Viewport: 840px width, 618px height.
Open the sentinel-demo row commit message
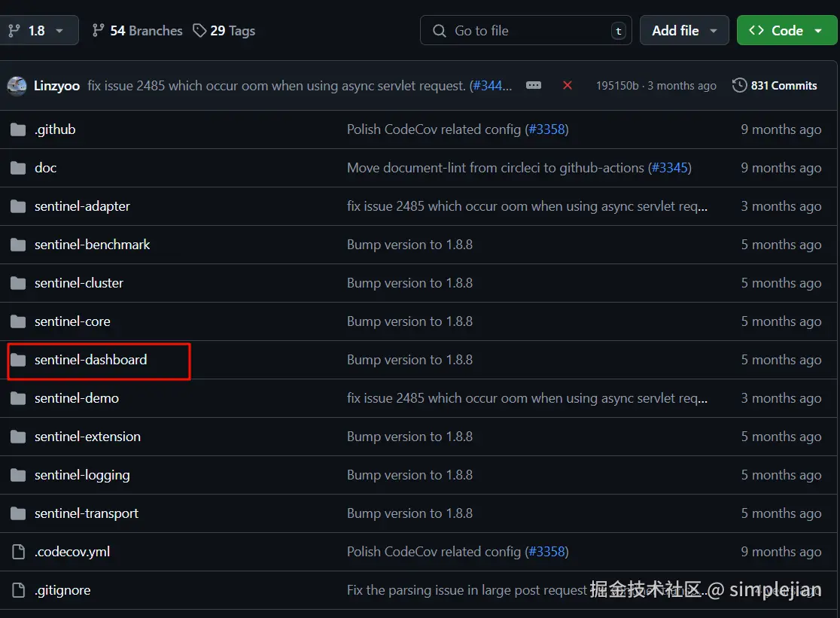527,398
